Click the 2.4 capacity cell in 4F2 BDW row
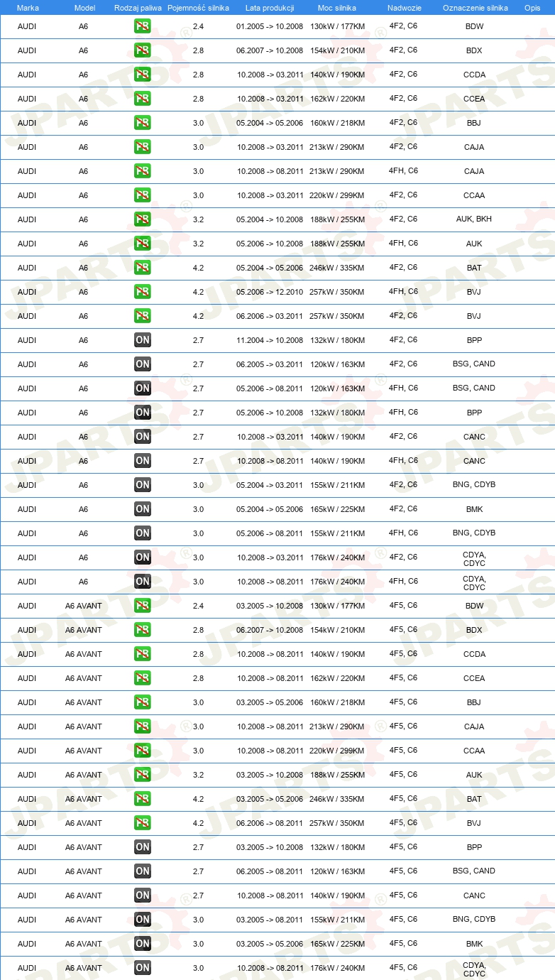This screenshot has height=980, width=555. point(198,27)
